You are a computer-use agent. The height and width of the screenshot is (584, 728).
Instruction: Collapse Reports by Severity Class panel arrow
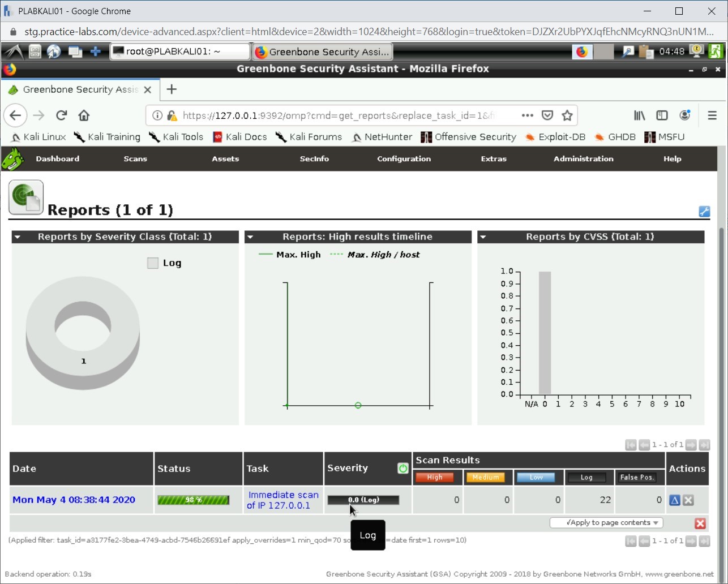click(x=18, y=237)
